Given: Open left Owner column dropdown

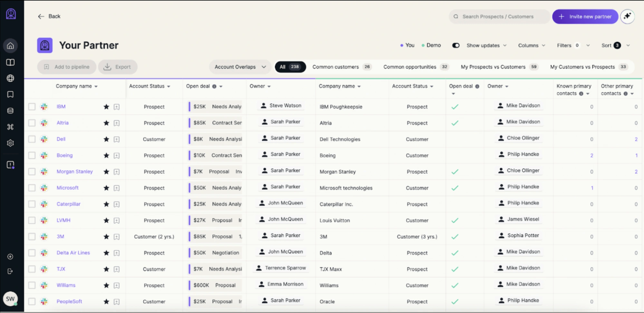Looking at the screenshot, I should click(x=269, y=87).
